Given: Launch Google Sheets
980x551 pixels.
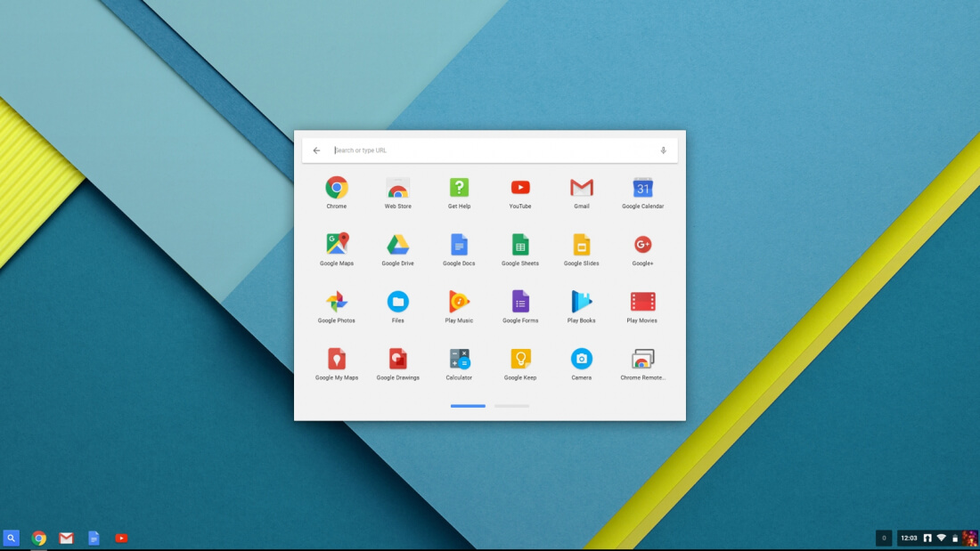Looking at the screenshot, I should pos(520,245).
